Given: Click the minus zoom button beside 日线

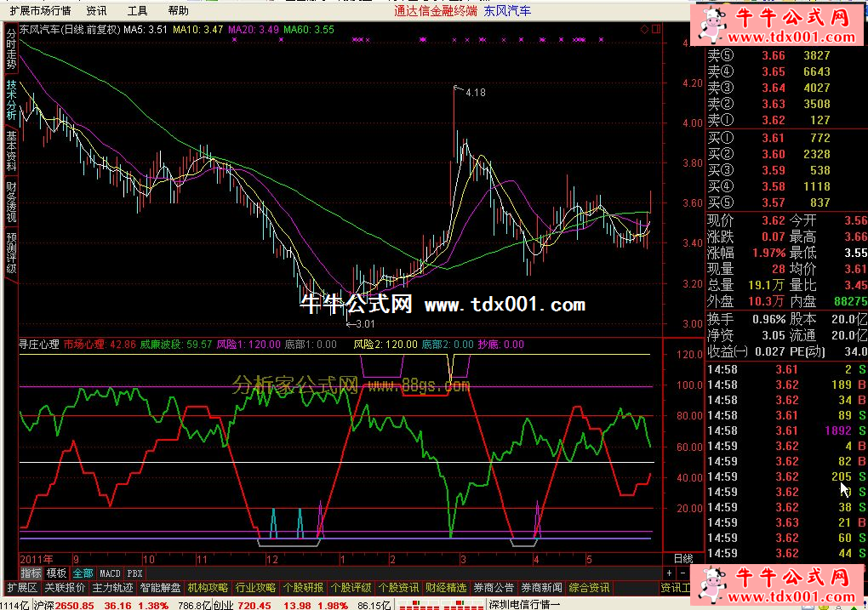Looking at the screenshot, I should [x=683, y=573].
